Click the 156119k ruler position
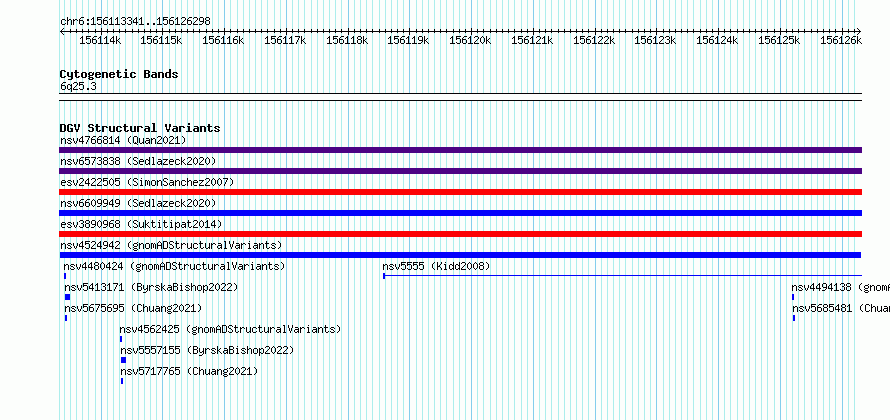Screen dimensions: 890x420 [408, 40]
